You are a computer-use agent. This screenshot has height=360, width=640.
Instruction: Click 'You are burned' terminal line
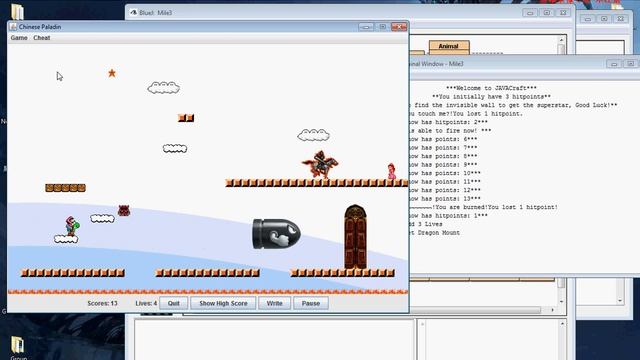tap(484, 207)
